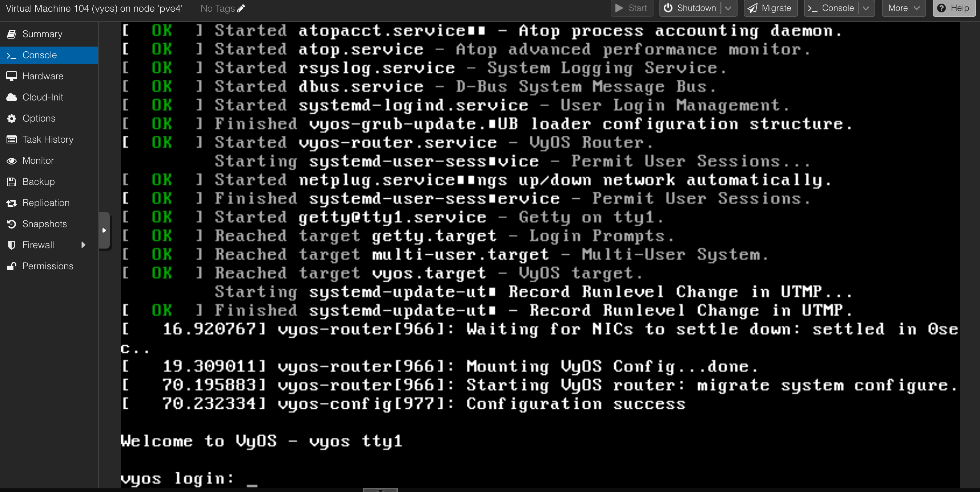Toggle the noVNC control panel side handle
The image size is (980, 492).
pos(104,230)
